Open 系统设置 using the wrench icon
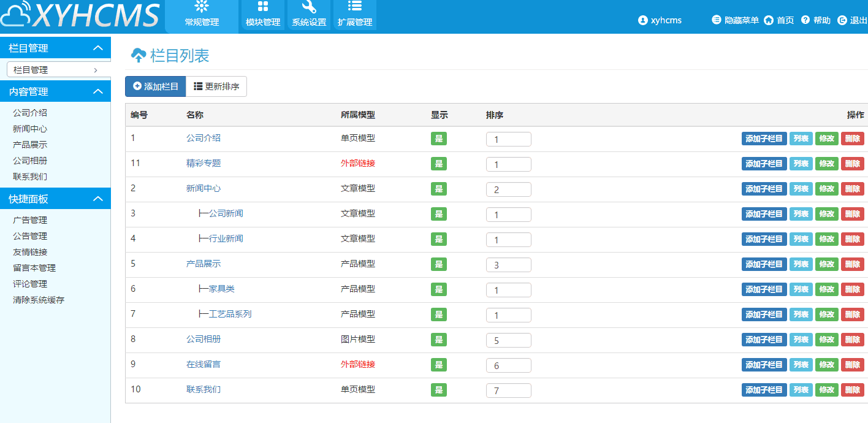Viewport: 868px width, 423px height. pos(309,5)
